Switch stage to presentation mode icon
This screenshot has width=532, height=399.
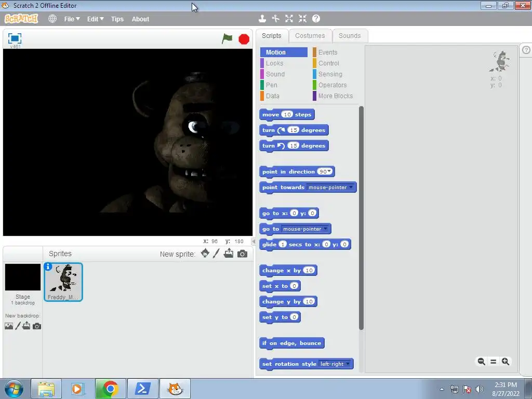pos(15,38)
